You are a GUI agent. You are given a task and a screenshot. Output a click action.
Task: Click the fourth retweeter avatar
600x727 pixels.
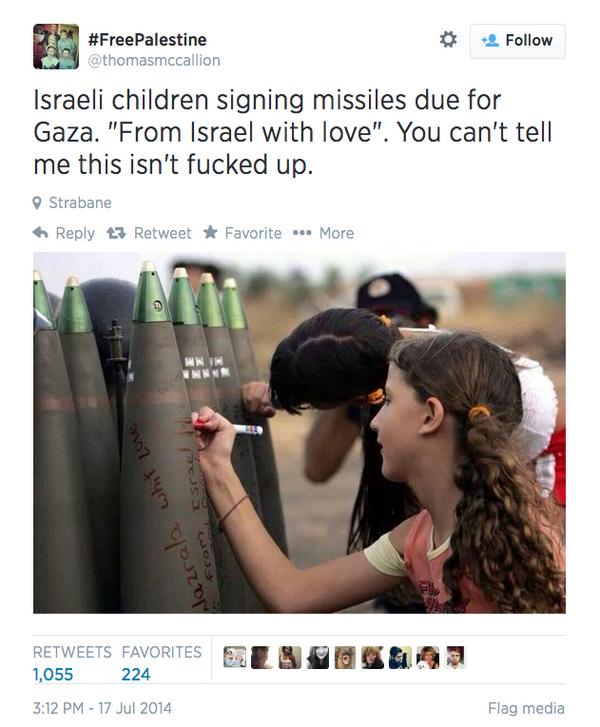pos(318,657)
